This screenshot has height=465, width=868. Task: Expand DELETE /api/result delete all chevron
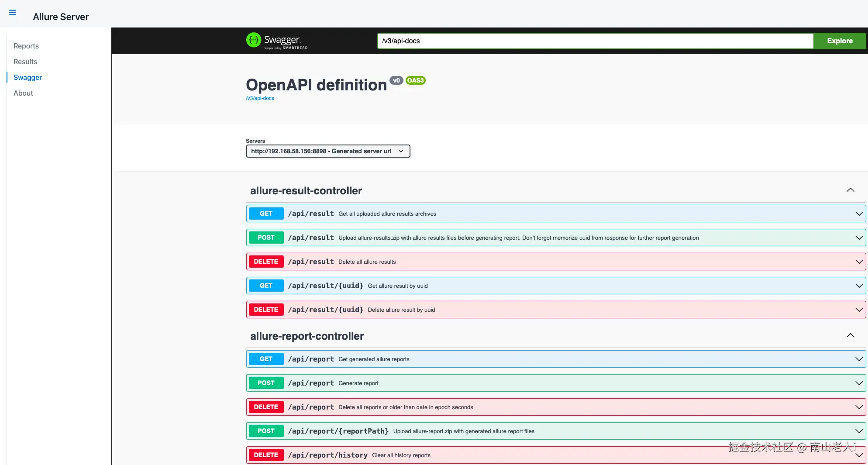tap(859, 262)
